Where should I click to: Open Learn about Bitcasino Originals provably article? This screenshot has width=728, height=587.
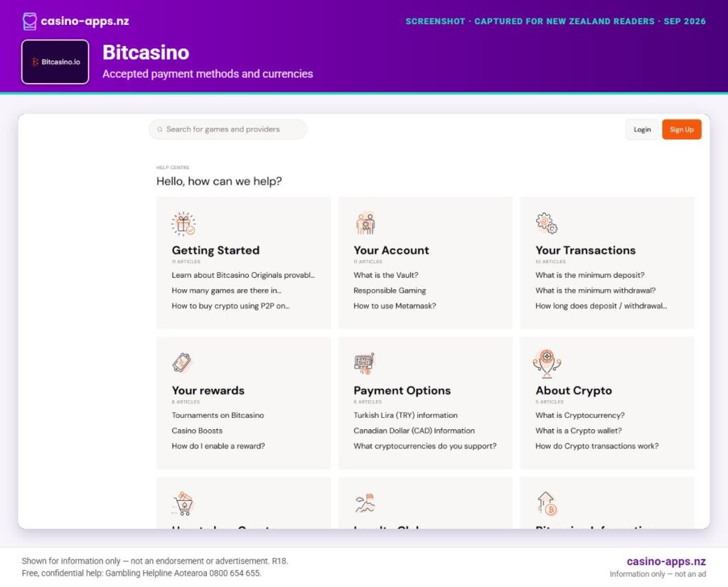point(243,275)
